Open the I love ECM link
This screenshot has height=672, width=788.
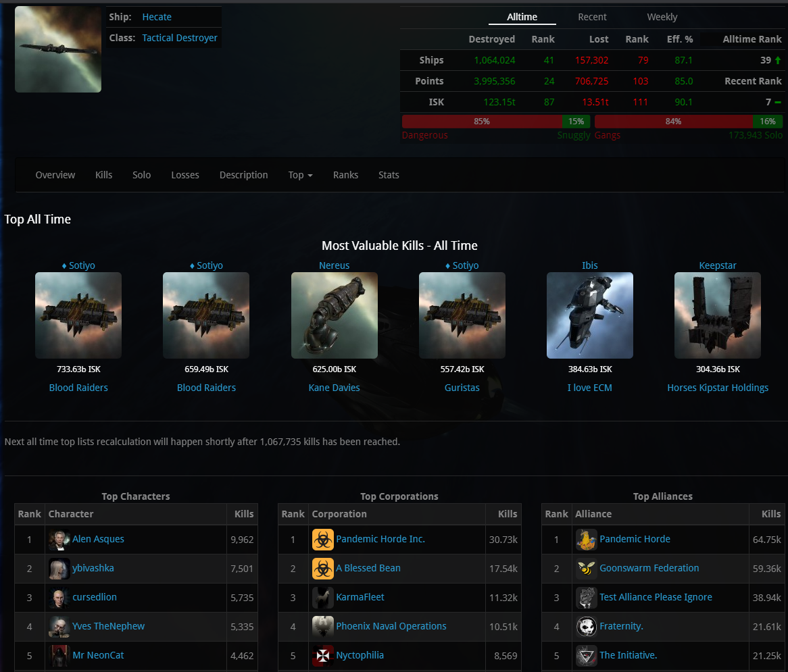tap(590, 388)
